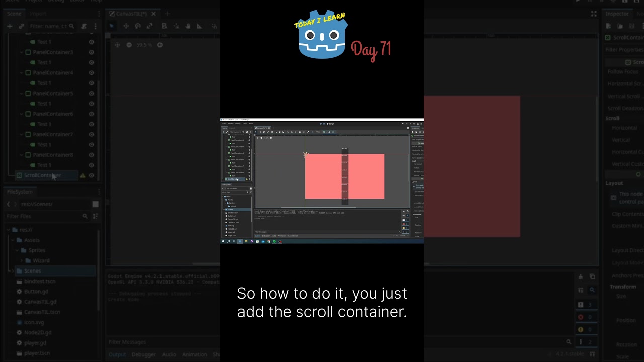The image size is (644, 362).
Task: Clear the output log icon
Action: click(581, 276)
